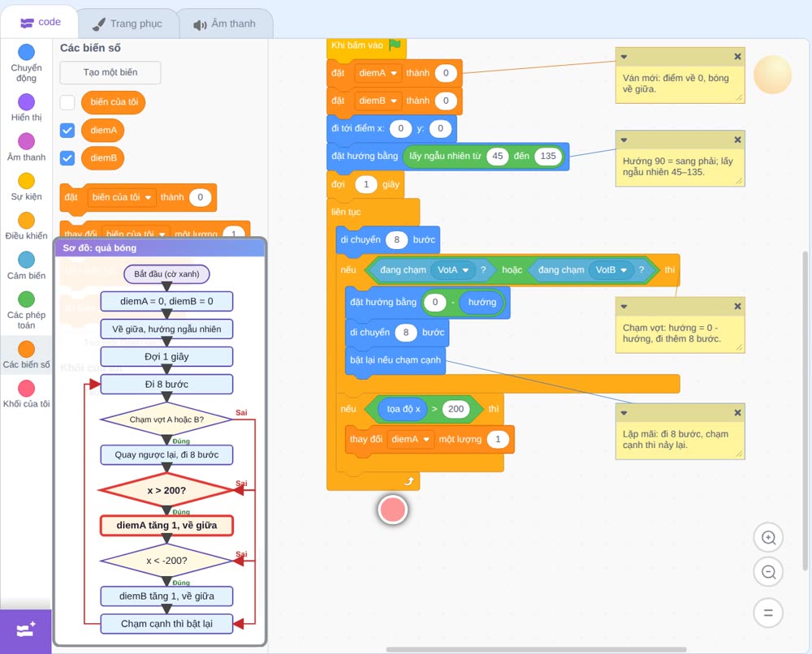Uncheck the diemB variable monitor checkbox
The height and width of the screenshot is (654, 812).
click(x=67, y=157)
